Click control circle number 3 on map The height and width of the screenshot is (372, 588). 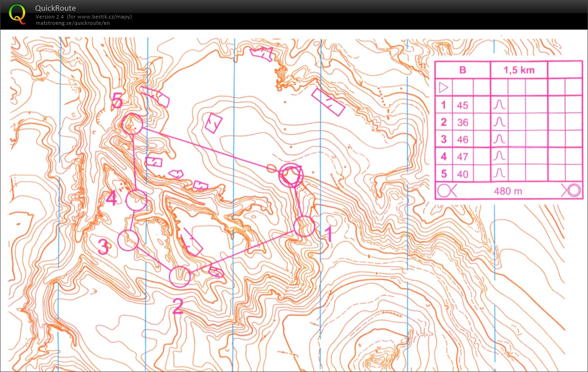click(x=128, y=240)
